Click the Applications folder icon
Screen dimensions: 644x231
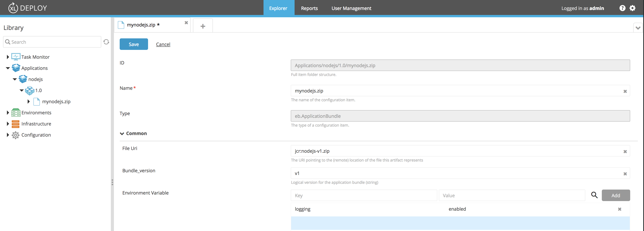(x=16, y=67)
